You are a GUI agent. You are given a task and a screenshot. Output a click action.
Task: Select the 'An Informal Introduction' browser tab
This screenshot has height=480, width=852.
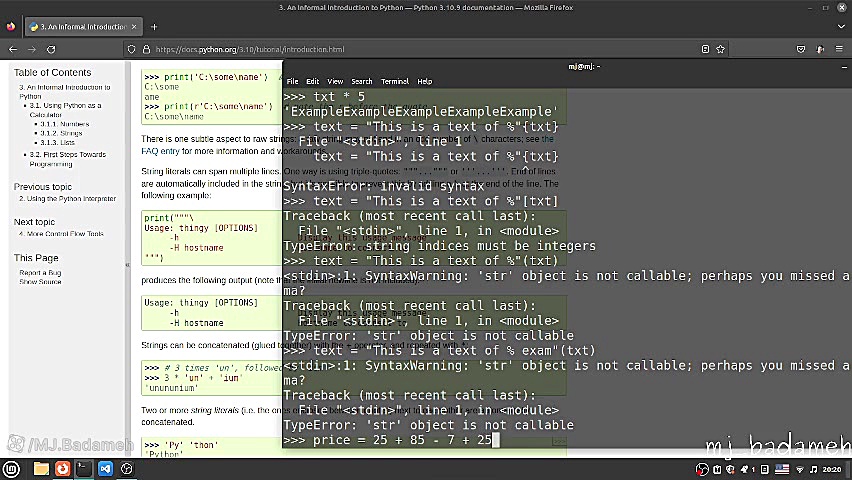[x=78, y=27]
